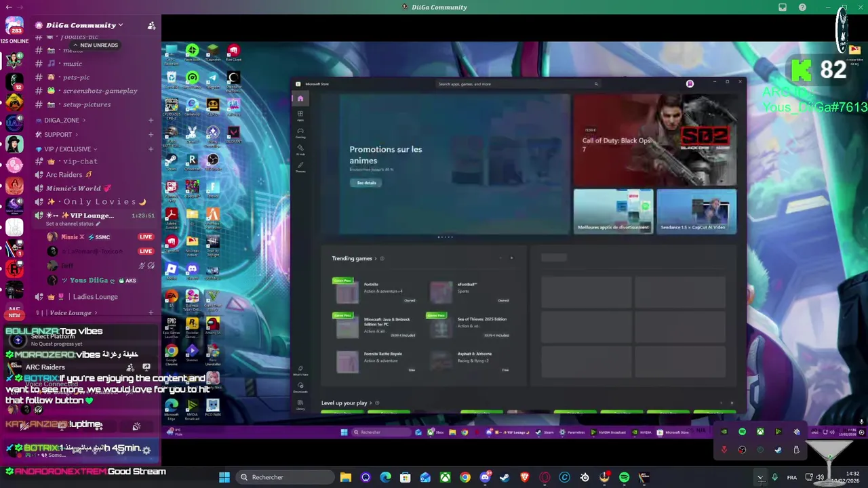Expand the Level up your play section

[371, 403]
